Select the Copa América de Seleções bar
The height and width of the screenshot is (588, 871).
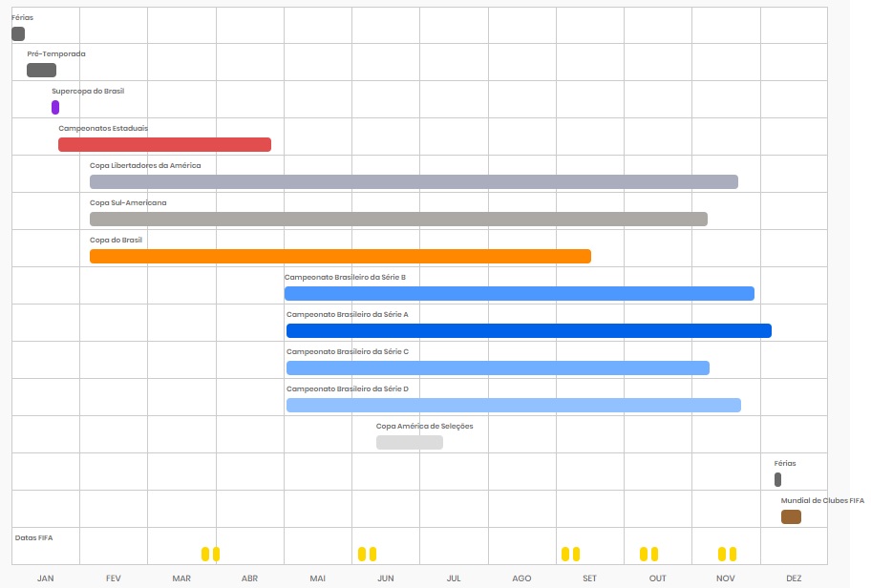pos(409,443)
